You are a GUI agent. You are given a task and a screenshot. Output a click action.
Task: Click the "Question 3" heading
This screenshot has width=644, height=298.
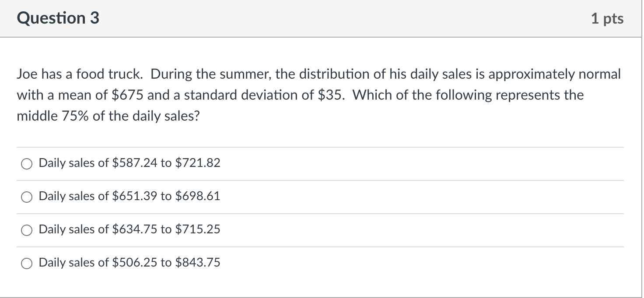pos(58,18)
